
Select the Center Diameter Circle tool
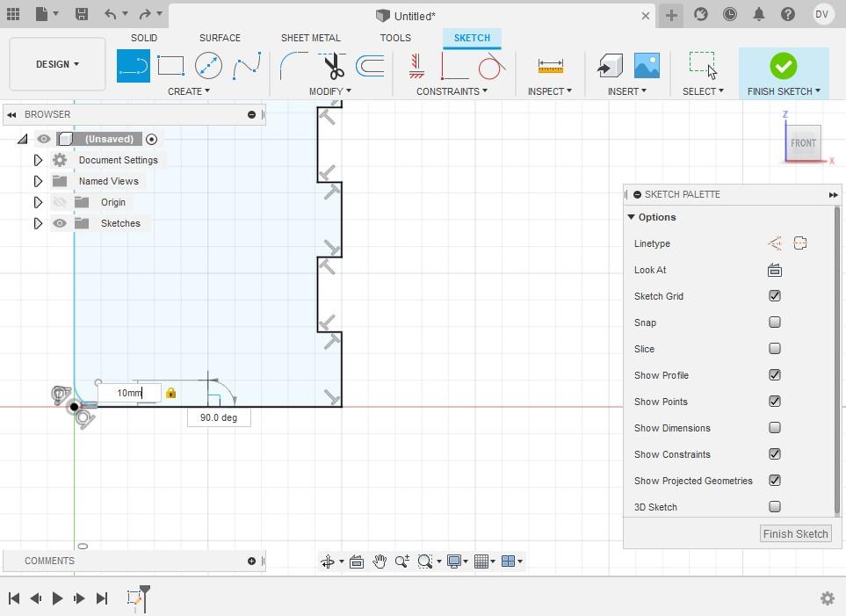click(208, 66)
